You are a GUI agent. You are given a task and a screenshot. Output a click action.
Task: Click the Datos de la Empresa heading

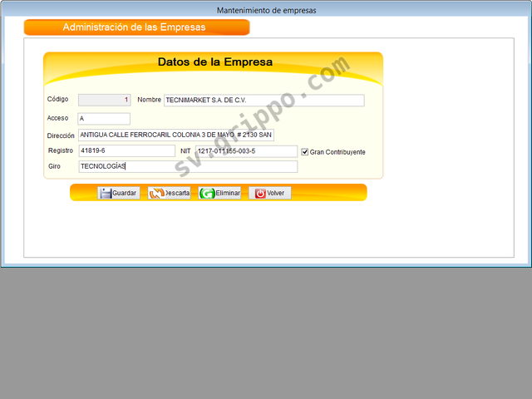215,62
